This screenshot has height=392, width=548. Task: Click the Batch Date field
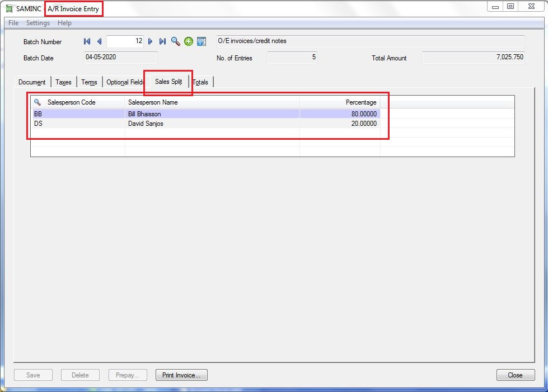tap(120, 57)
